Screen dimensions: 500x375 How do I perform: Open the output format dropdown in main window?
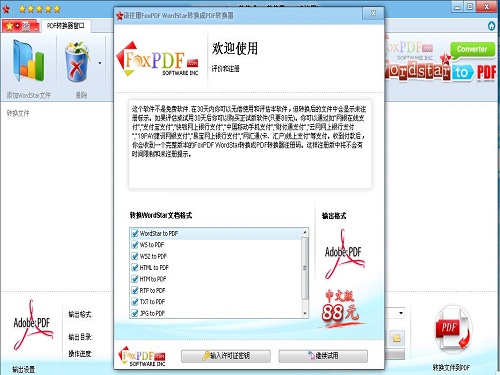click(x=401, y=313)
